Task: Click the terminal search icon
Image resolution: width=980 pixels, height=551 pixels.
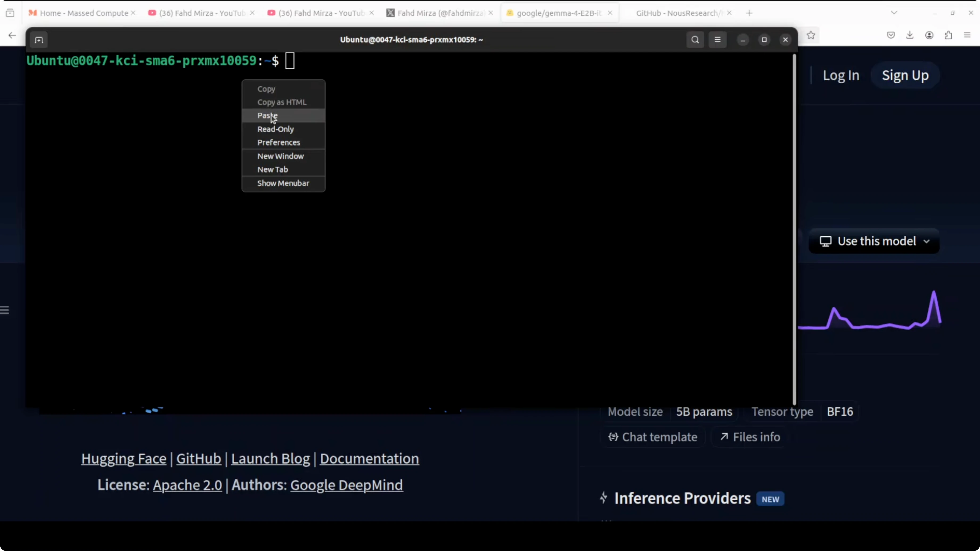Action: tap(695, 40)
